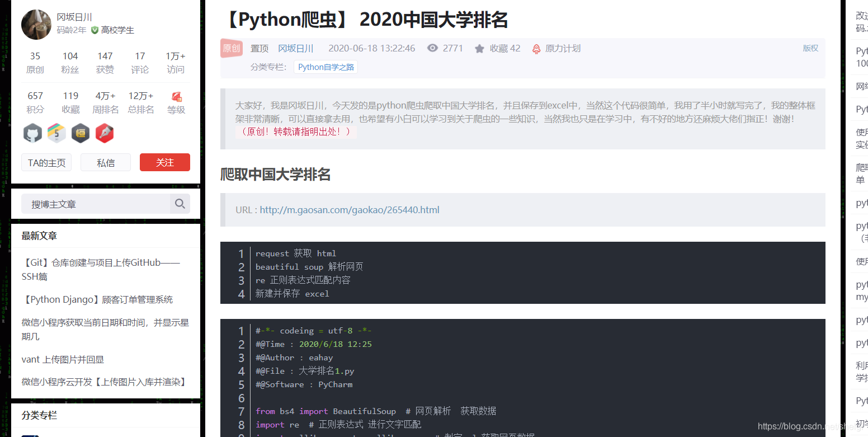Image resolution: width=868 pixels, height=437 pixels.
Task: View the 1万+ 访问 visits count
Action: [x=175, y=63]
